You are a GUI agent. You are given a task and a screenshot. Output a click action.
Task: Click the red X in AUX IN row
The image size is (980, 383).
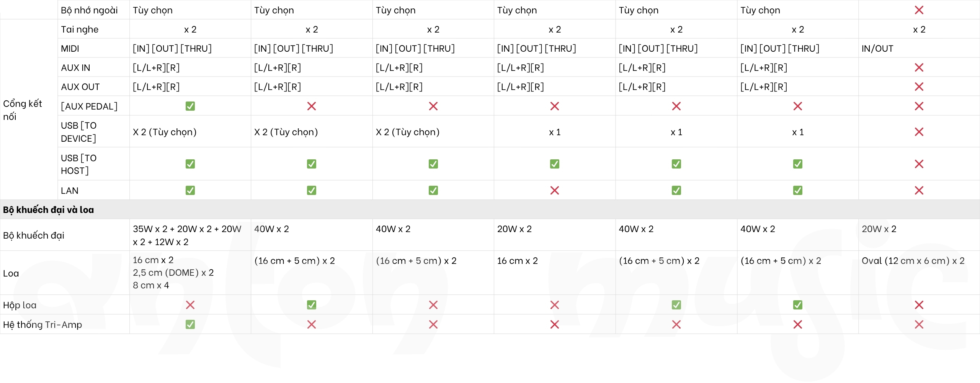[x=919, y=68]
